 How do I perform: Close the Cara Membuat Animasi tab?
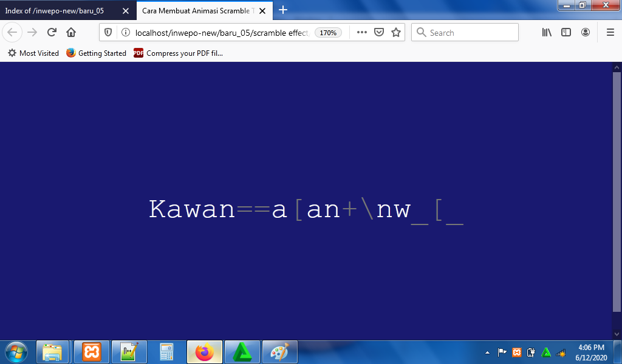(x=262, y=11)
